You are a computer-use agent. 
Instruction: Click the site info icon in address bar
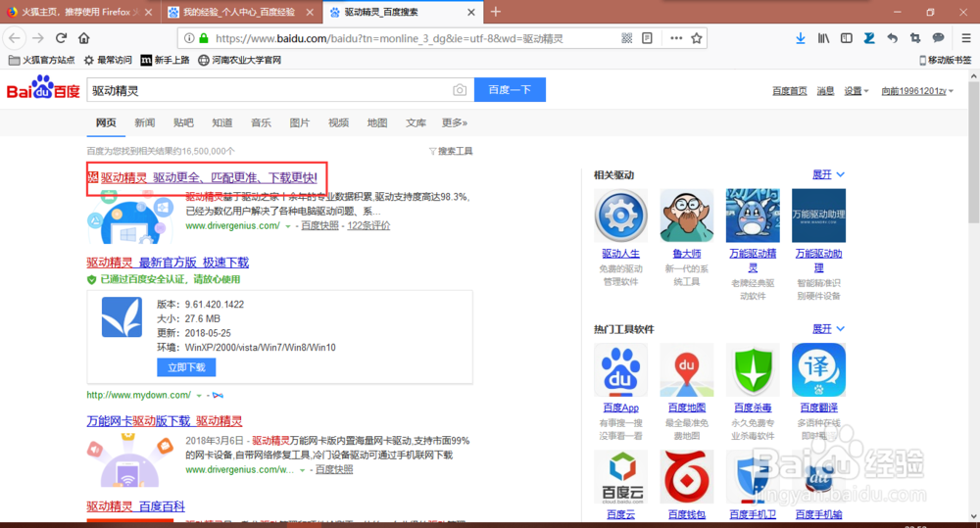pyautogui.click(x=189, y=38)
